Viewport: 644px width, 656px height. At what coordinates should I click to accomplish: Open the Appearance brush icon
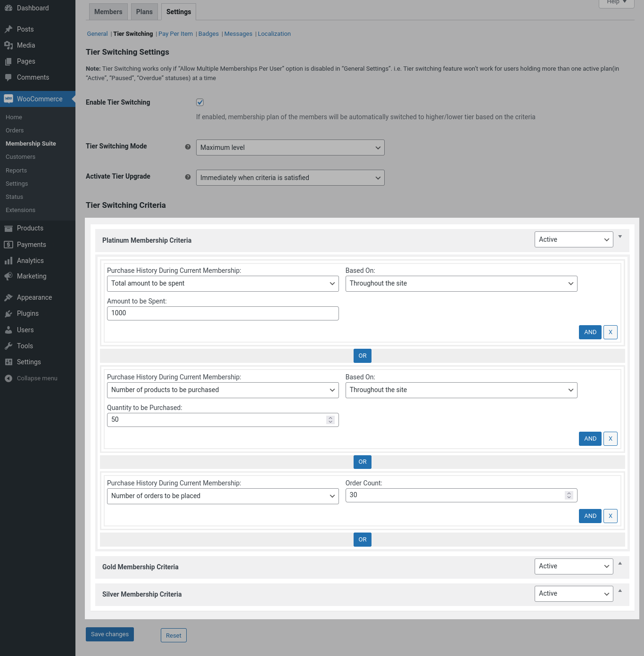[x=8, y=297]
